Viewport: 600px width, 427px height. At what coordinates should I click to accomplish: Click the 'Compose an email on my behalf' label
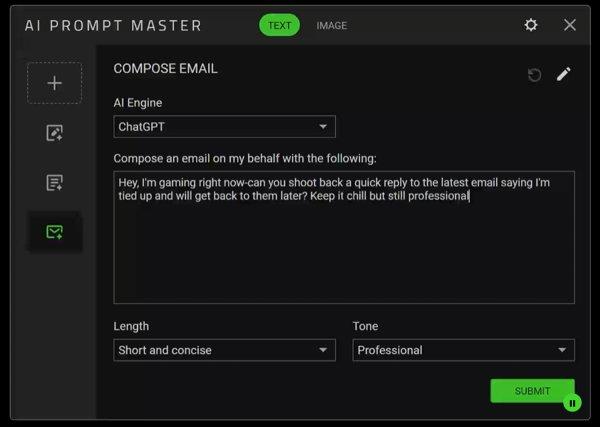pos(245,158)
